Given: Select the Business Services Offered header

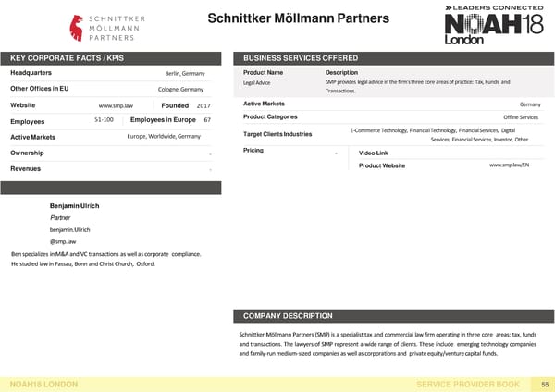Looking at the screenshot, I should [300, 57].
